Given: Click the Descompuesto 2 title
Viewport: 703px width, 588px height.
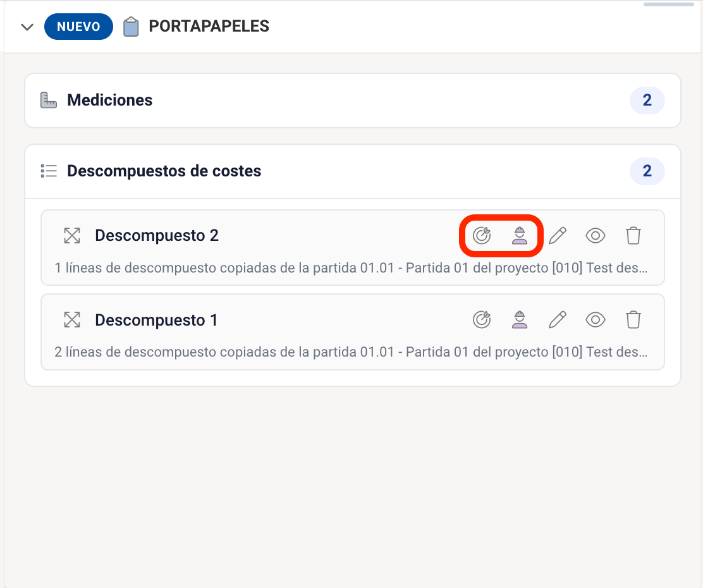Looking at the screenshot, I should (x=156, y=236).
